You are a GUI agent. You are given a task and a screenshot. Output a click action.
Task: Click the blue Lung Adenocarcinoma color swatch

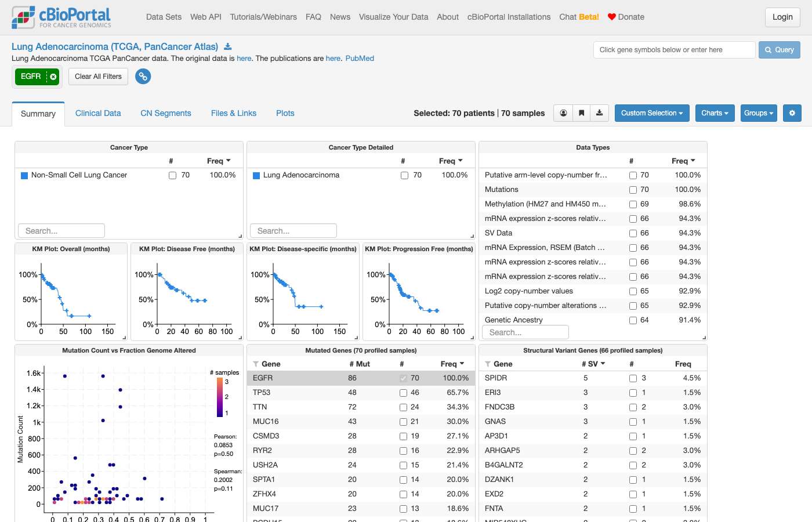click(256, 176)
